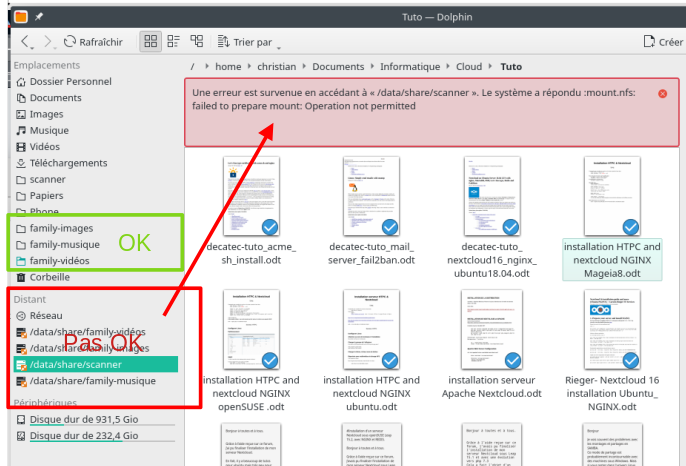Switch to details tree view mode

click(x=196, y=42)
